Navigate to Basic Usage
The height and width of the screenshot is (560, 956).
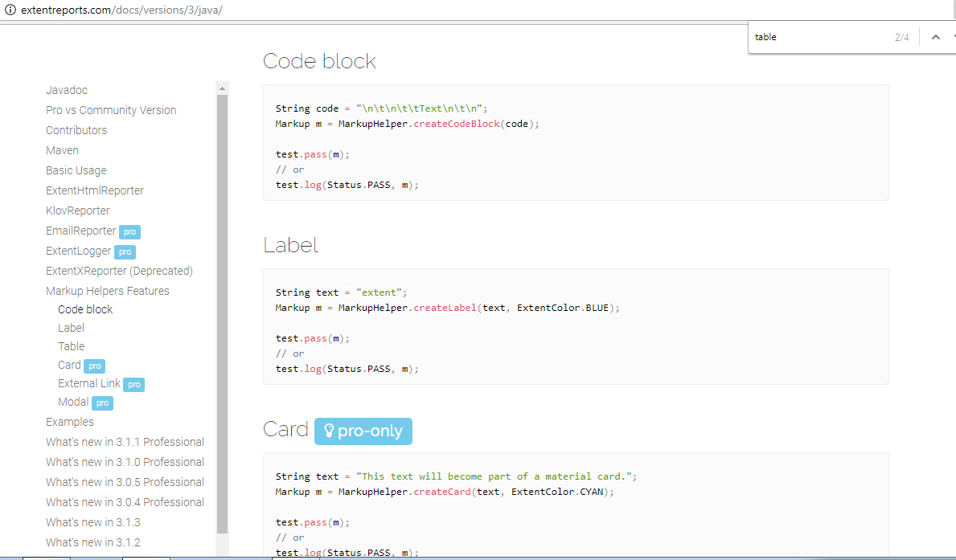coord(76,170)
